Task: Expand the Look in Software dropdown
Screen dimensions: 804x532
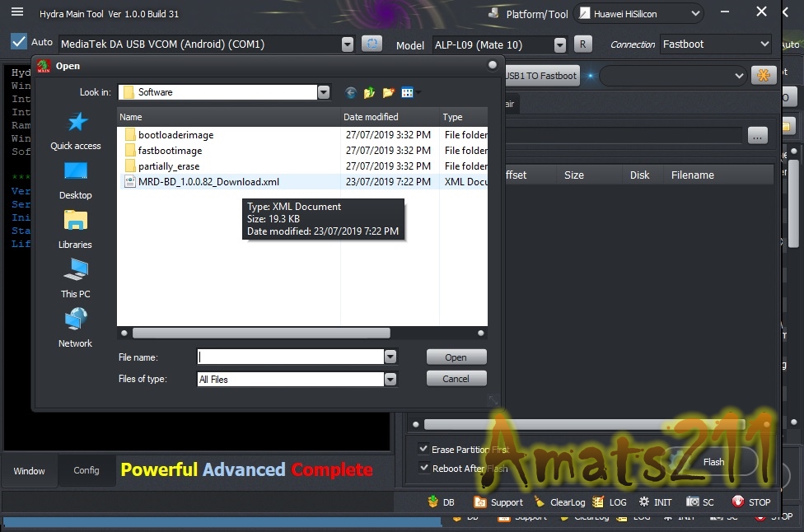Action: click(x=323, y=92)
